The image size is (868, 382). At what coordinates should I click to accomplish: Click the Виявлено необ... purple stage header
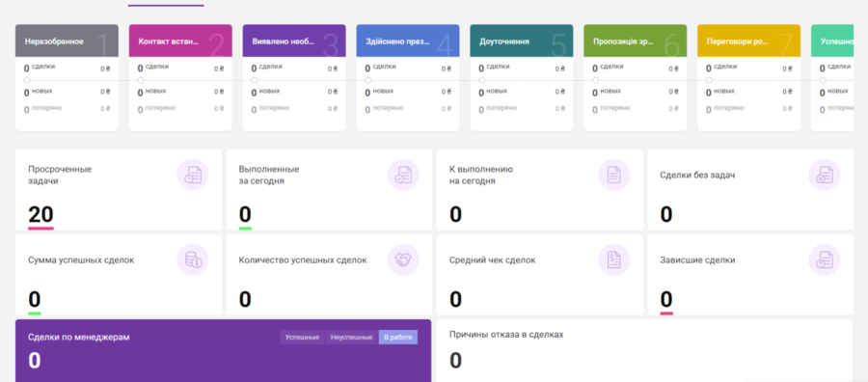pyautogui.click(x=294, y=41)
